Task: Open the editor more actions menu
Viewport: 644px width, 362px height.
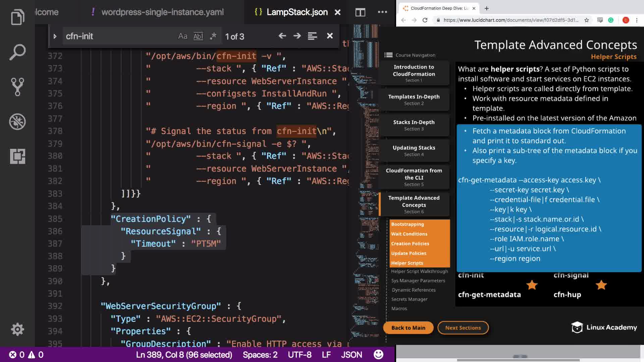Action: pos(382,12)
